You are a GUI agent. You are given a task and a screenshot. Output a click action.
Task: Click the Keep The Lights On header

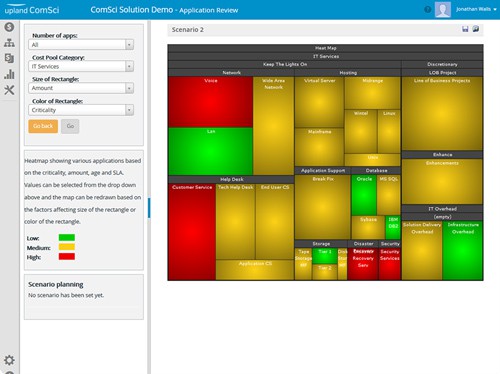pyautogui.click(x=285, y=64)
